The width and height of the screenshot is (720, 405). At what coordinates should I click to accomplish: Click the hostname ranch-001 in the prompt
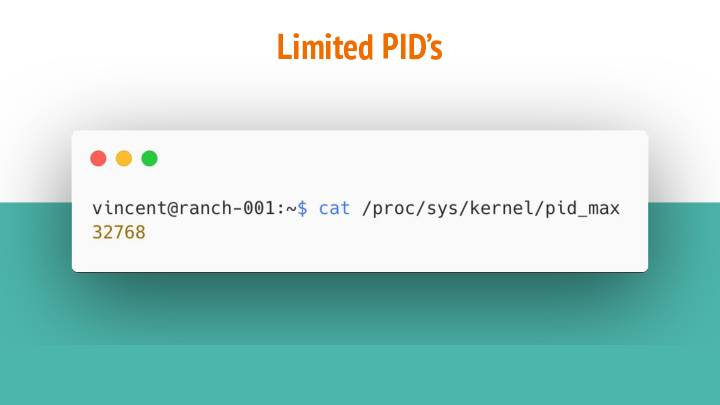click(x=226, y=208)
